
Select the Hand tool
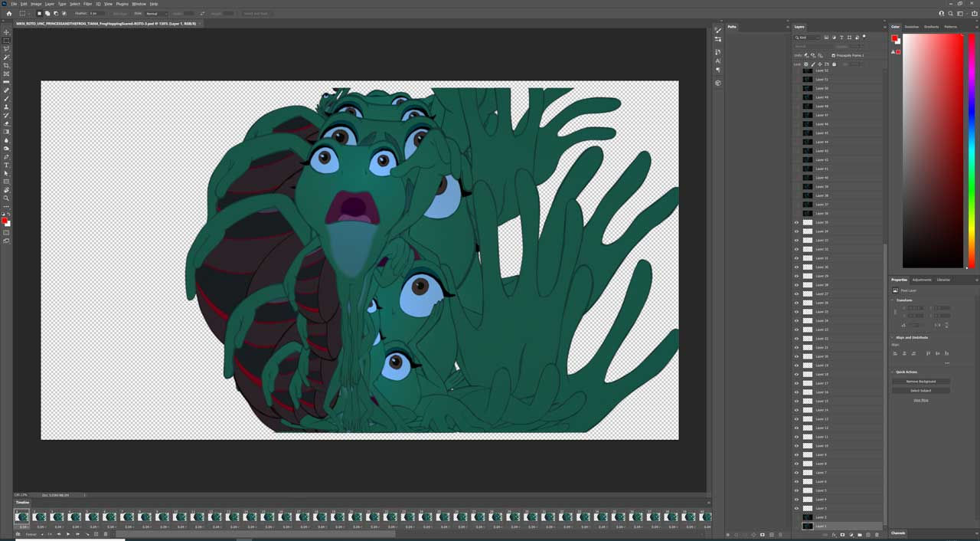click(7, 190)
